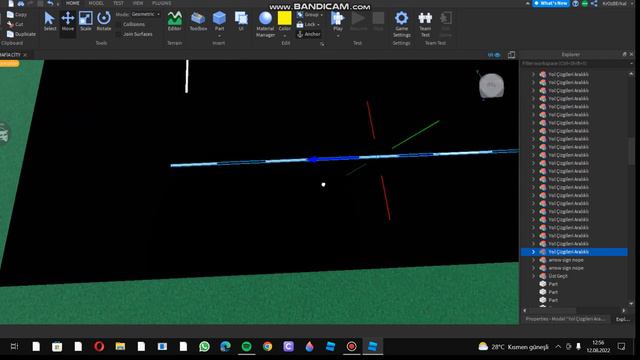Group the selected objects
The image size is (640, 360).
308,15
